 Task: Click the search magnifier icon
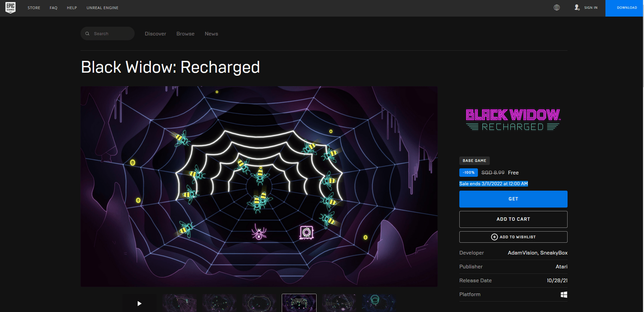[x=87, y=34]
